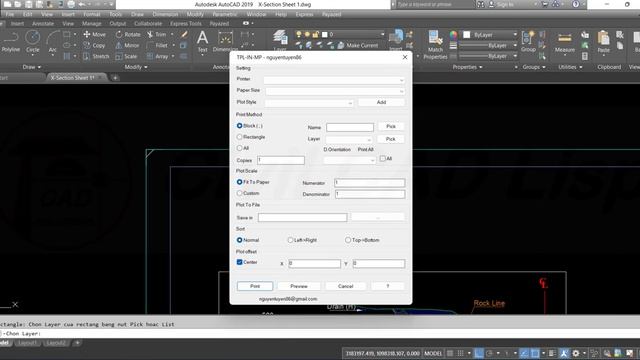This screenshot has height=360, width=640.
Task: Click the Cancel button in dialog
Action: point(345,286)
